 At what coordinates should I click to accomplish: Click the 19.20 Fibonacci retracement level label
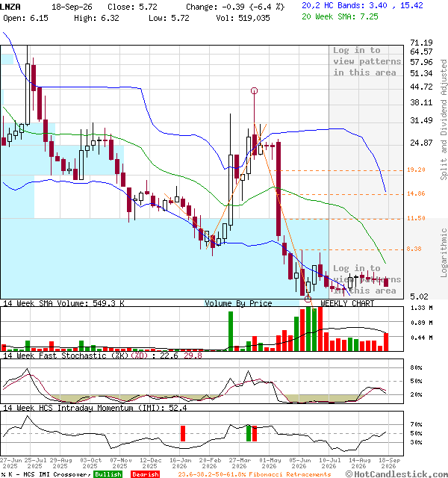pos(416,170)
